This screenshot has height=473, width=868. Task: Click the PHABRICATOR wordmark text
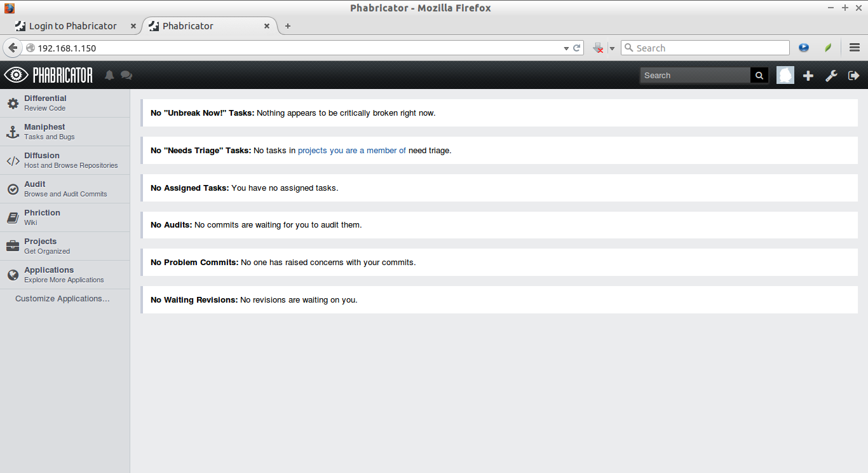(x=63, y=75)
